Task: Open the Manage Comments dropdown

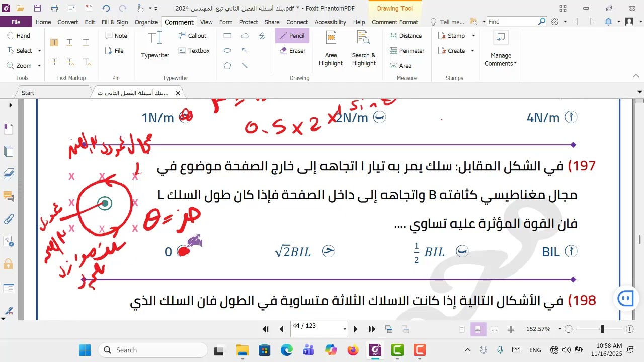Action: click(x=501, y=49)
